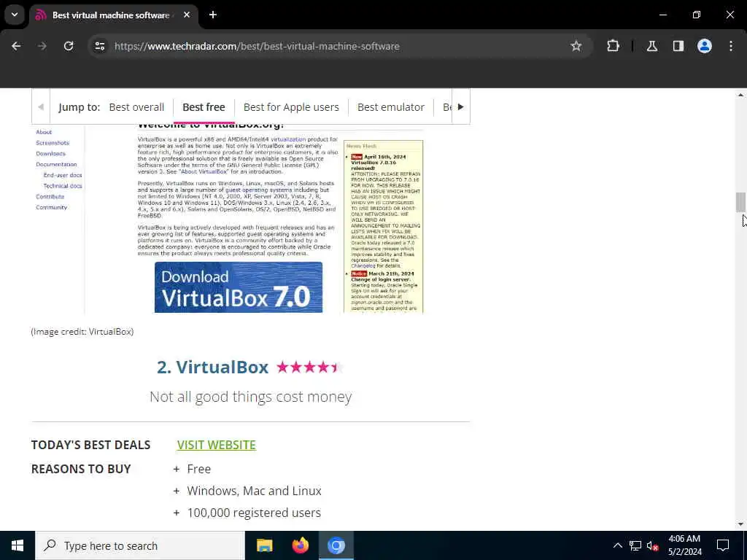Open the Windows Start menu
Screen dimensions: 747x560
pos(18,545)
